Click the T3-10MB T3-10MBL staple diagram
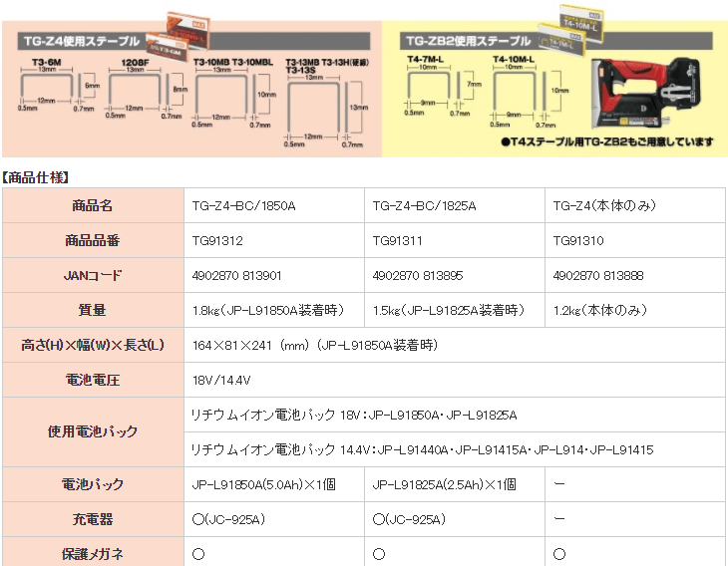728x566 pixels. (234, 93)
